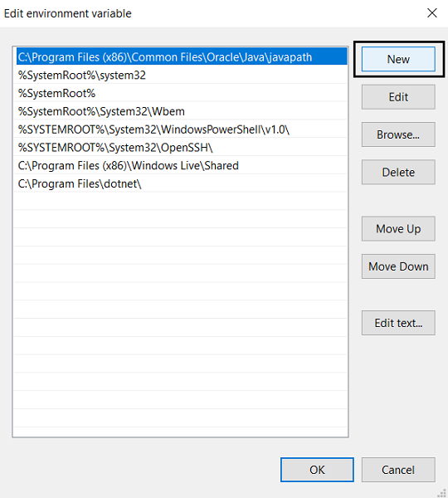This screenshot has width=448, height=498.
Task: Close the Edit environment variable window
Action: [432, 13]
